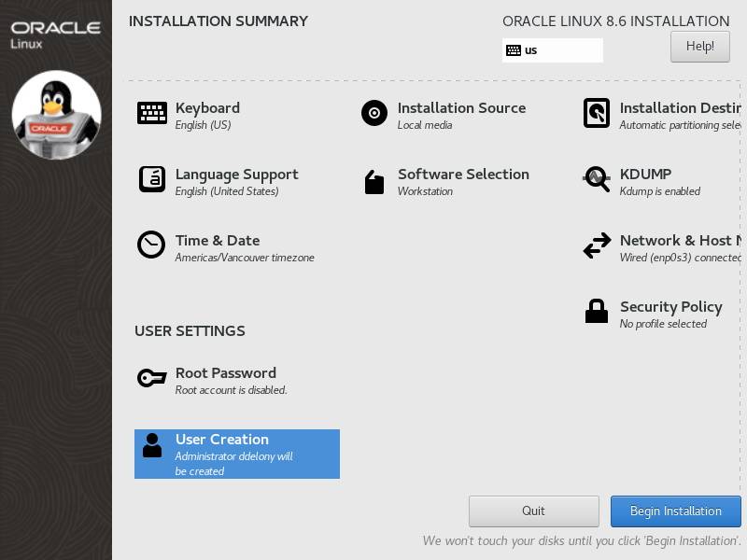Viewport: 747px width, 560px height.
Task: Click 'Root account is disabled' setting
Action: [x=232, y=389]
